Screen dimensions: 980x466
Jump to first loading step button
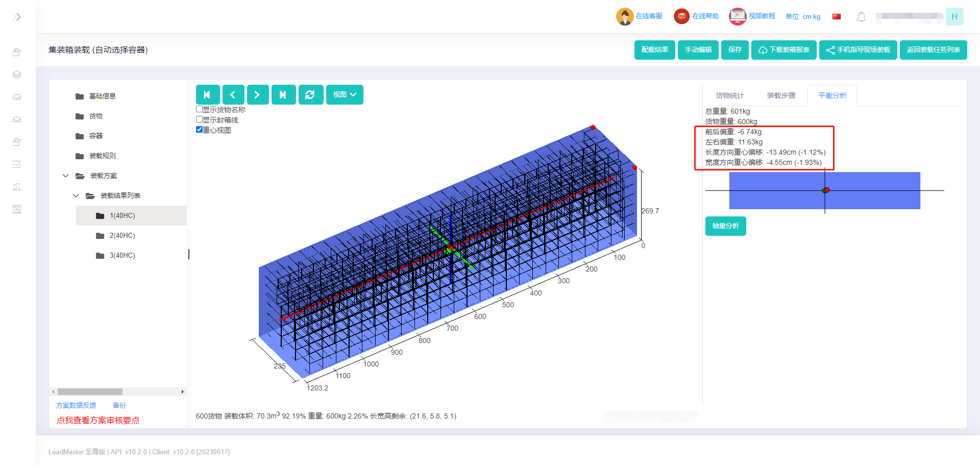click(207, 95)
